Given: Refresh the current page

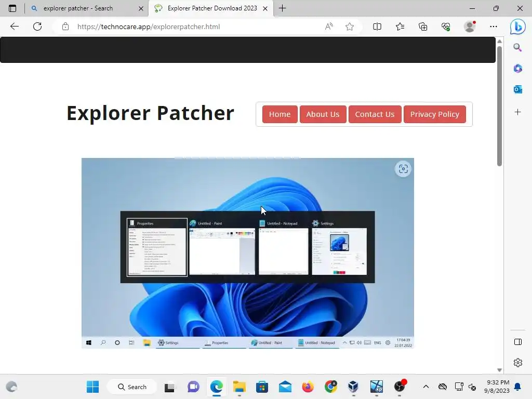Looking at the screenshot, I should coord(37,26).
